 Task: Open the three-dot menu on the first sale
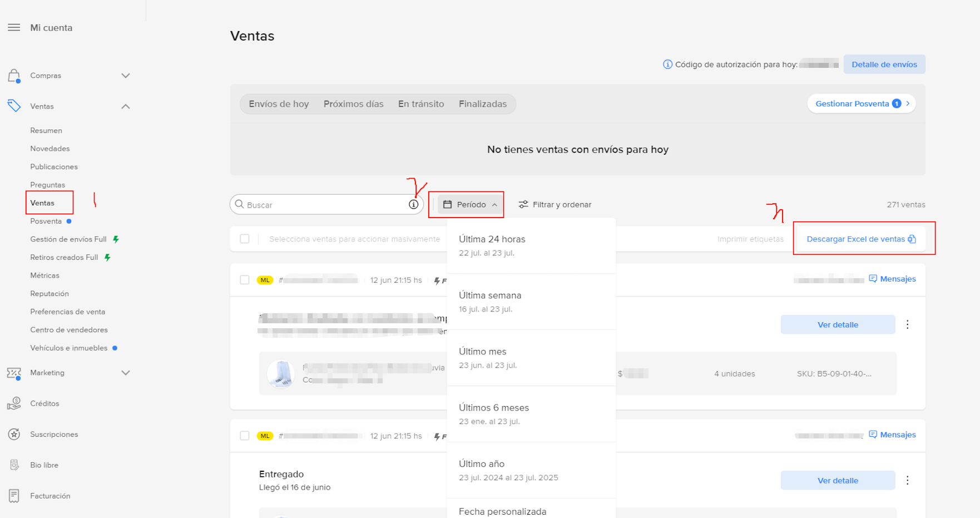pyautogui.click(x=907, y=324)
